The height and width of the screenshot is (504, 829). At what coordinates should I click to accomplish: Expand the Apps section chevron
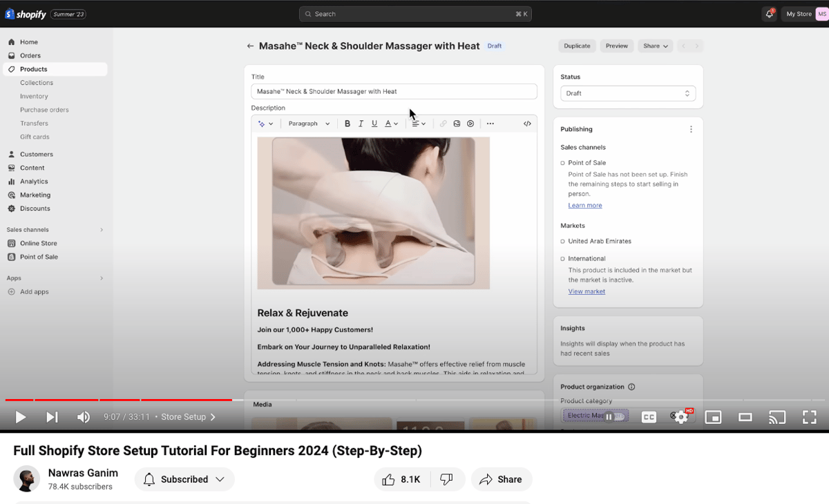pyautogui.click(x=102, y=278)
